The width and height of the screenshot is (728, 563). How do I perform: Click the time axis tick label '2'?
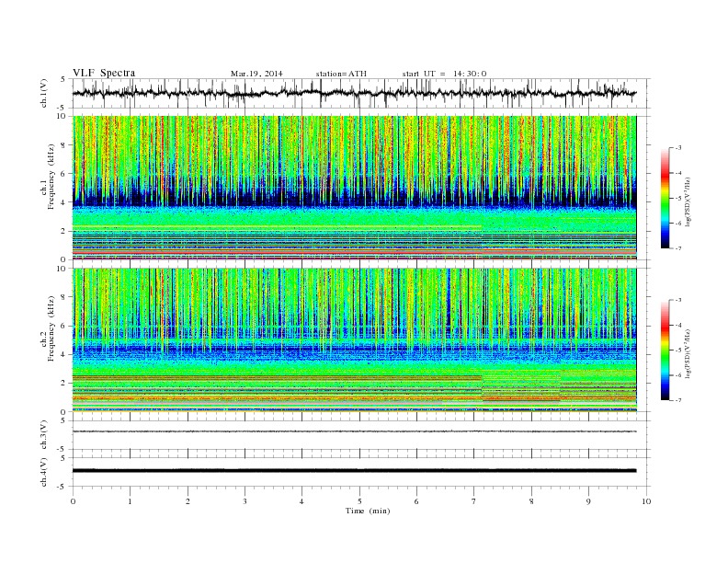(x=188, y=501)
